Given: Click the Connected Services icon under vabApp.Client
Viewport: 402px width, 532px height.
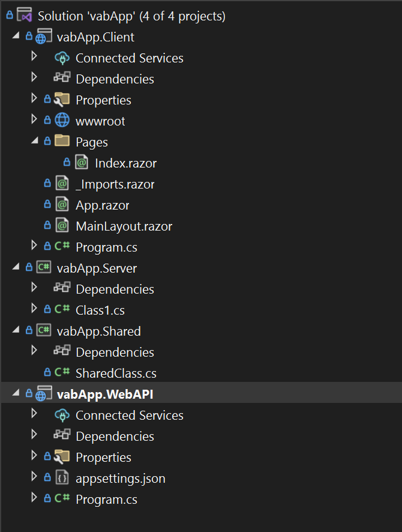Looking at the screenshot, I should tap(62, 58).
